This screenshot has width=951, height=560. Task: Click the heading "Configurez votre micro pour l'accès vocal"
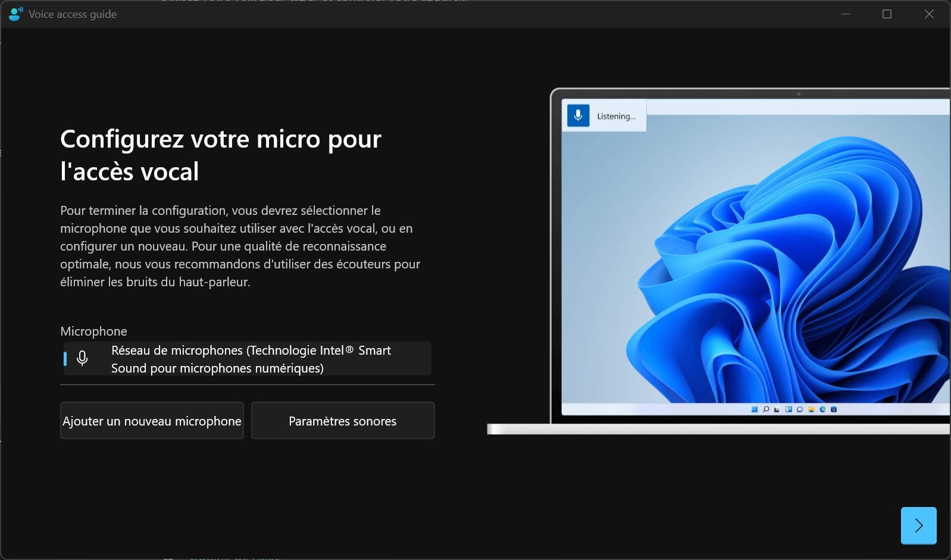click(221, 155)
